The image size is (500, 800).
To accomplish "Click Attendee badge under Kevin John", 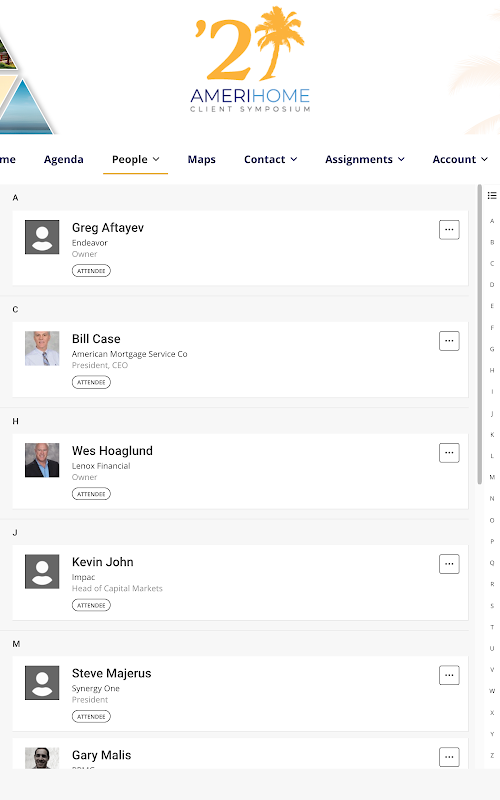I will tap(91, 605).
